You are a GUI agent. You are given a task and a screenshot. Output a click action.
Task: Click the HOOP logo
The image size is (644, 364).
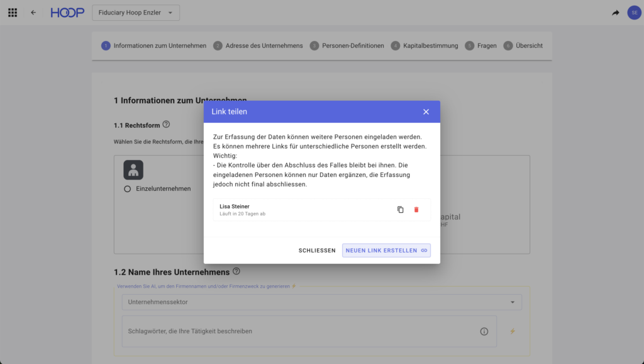tap(67, 13)
